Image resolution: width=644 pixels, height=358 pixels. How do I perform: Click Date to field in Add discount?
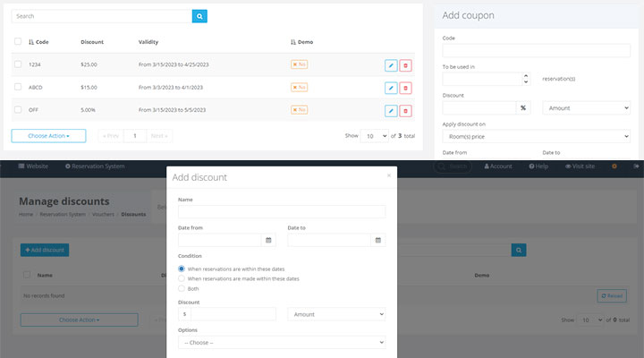329,240
